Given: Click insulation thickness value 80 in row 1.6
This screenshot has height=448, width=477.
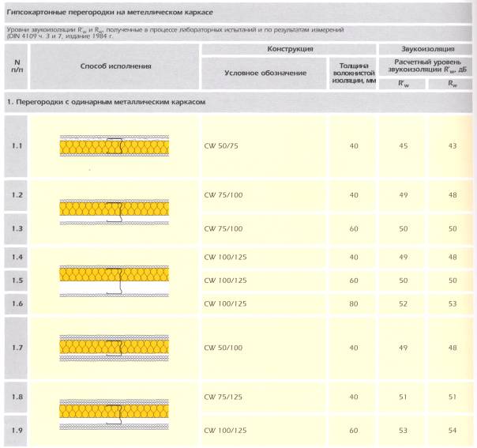Looking at the screenshot, I should 353,303.
